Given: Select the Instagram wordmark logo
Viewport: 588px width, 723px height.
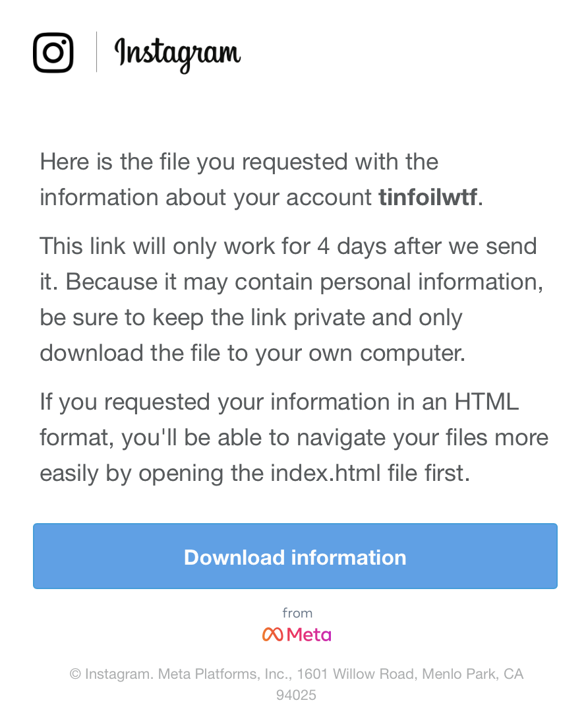Looking at the screenshot, I should click(x=177, y=53).
